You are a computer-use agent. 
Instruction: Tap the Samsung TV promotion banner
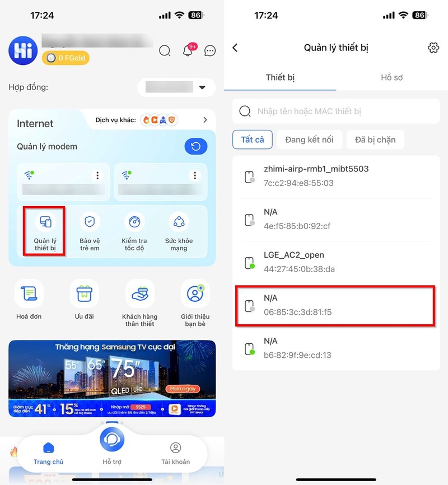tap(112, 378)
